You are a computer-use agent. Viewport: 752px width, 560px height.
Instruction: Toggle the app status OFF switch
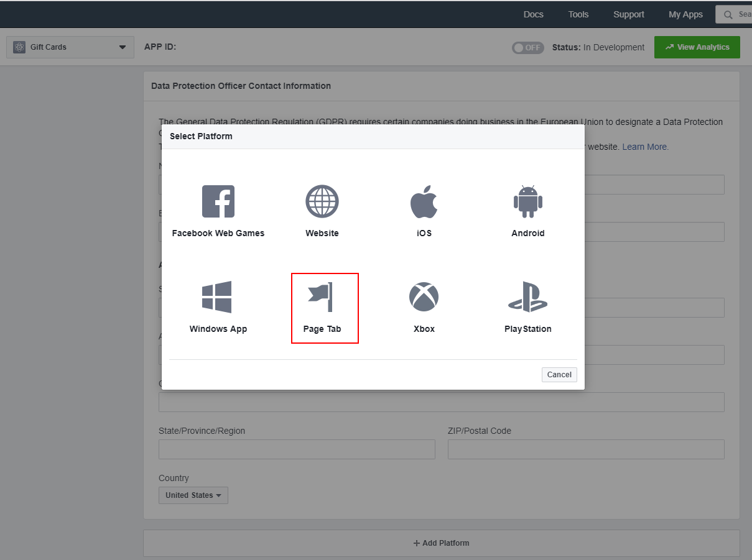pos(527,48)
